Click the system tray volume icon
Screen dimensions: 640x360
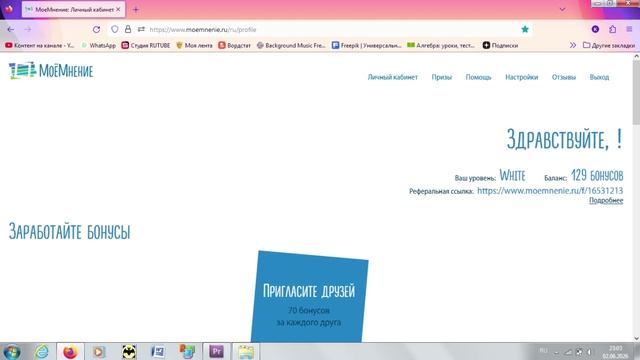[x=589, y=352]
